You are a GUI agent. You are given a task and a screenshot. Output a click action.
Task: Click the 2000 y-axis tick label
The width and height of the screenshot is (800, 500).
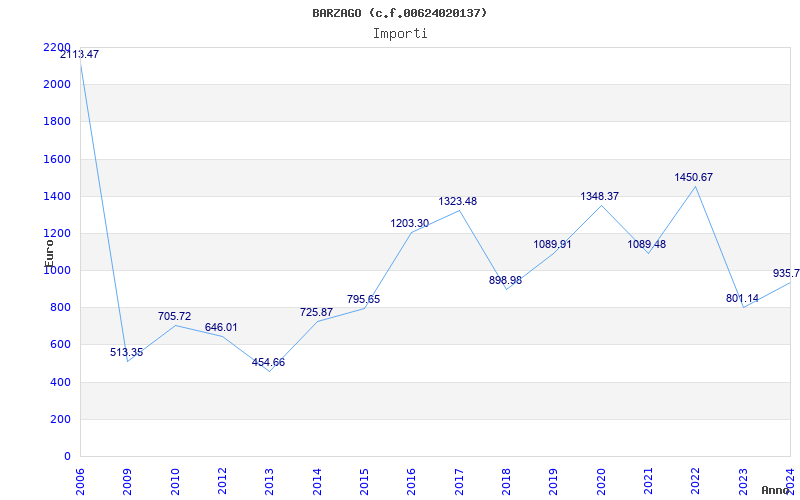57,84
